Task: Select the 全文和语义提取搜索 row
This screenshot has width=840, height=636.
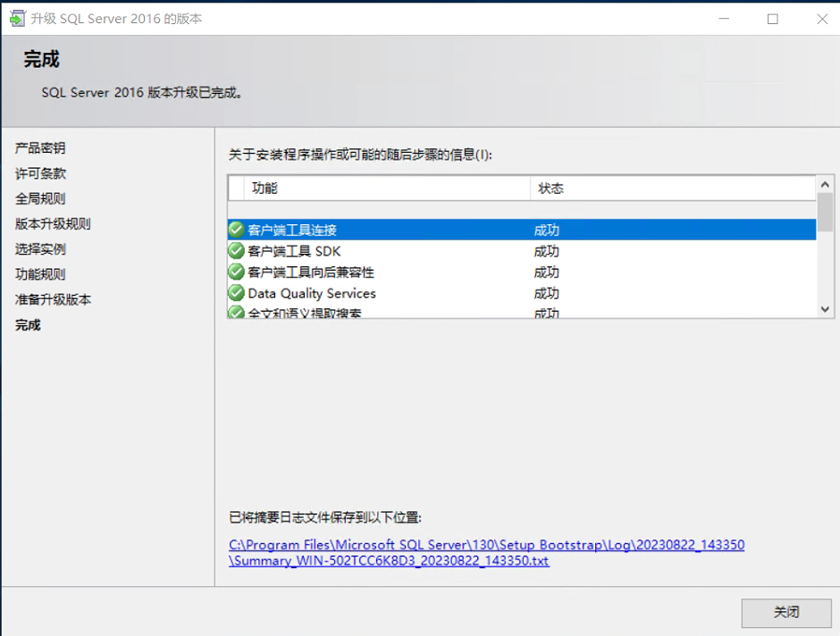Action: [522, 312]
